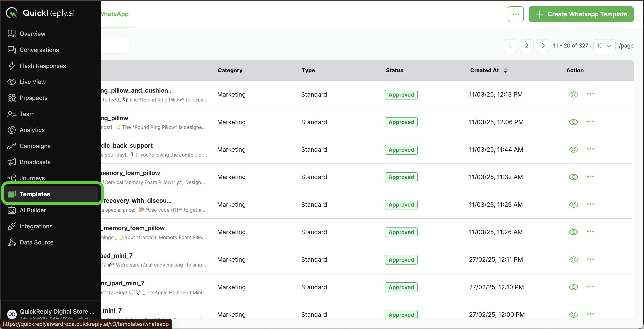This screenshot has height=329, width=644.
Task: Open the Integrations plug icon
Action: click(12, 226)
